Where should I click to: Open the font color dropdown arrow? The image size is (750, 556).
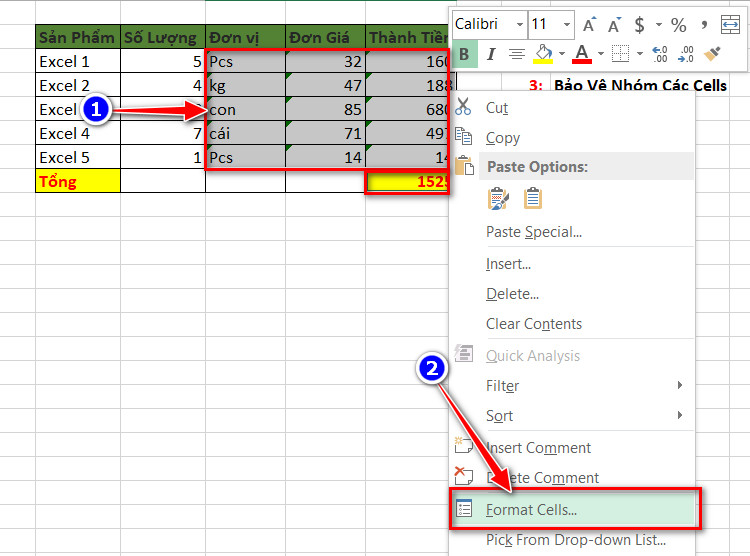[x=601, y=54]
